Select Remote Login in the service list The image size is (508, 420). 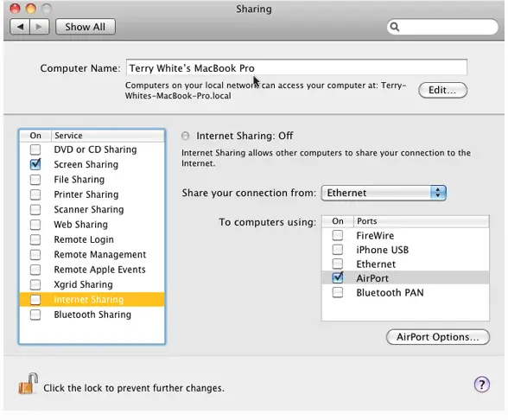pyautogui.click(x=92, y=239)
